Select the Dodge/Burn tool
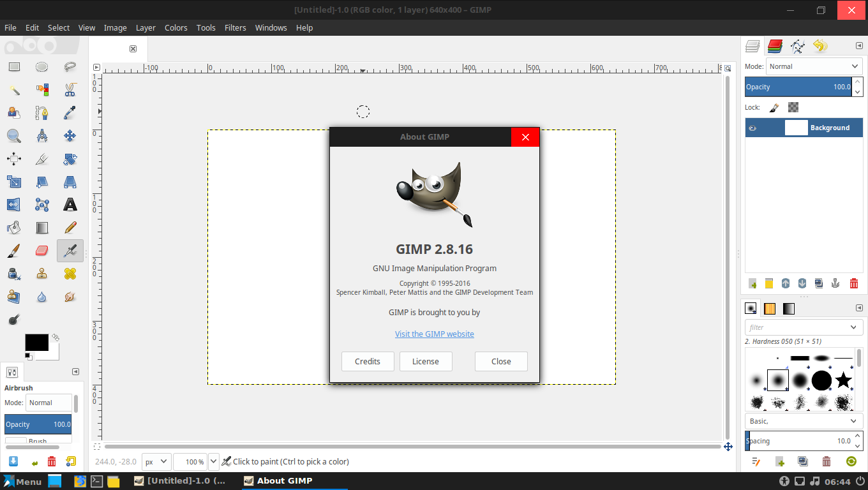This screenshot has width=868, height=490. (x=14, y=320)
